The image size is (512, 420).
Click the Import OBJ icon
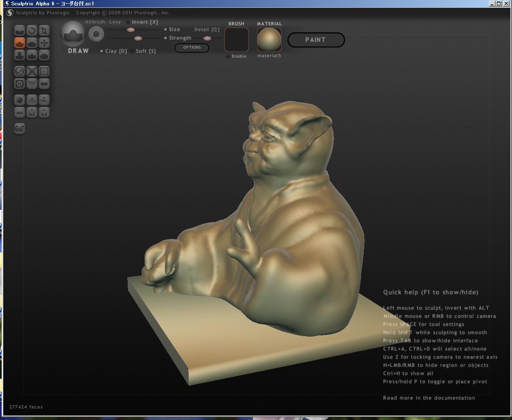pyautogui.click(x=32, y=100)
